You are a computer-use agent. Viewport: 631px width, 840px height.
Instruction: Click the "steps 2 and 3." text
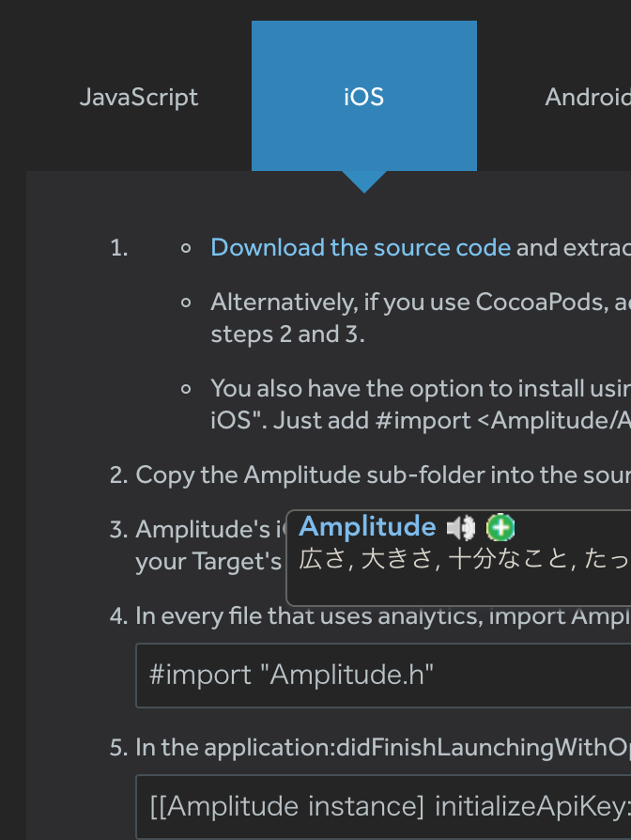[x=287, y=334]
